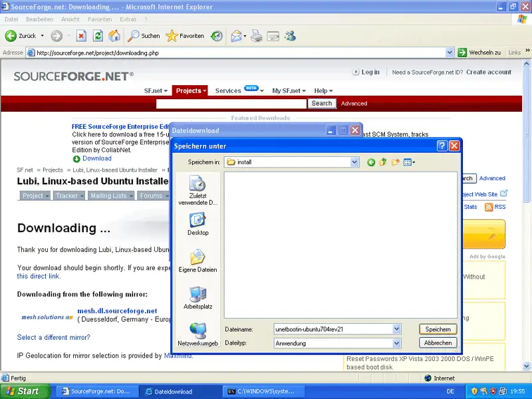Select the Projects tab on SourceForge
The height and width of the screenshot is (399, 532).
(x=190, y=90)
